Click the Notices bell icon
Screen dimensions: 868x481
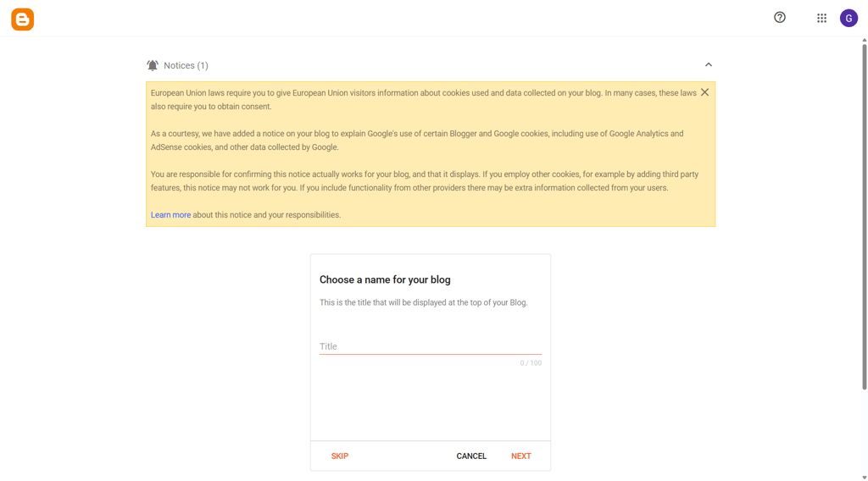(x=153, y=66)
